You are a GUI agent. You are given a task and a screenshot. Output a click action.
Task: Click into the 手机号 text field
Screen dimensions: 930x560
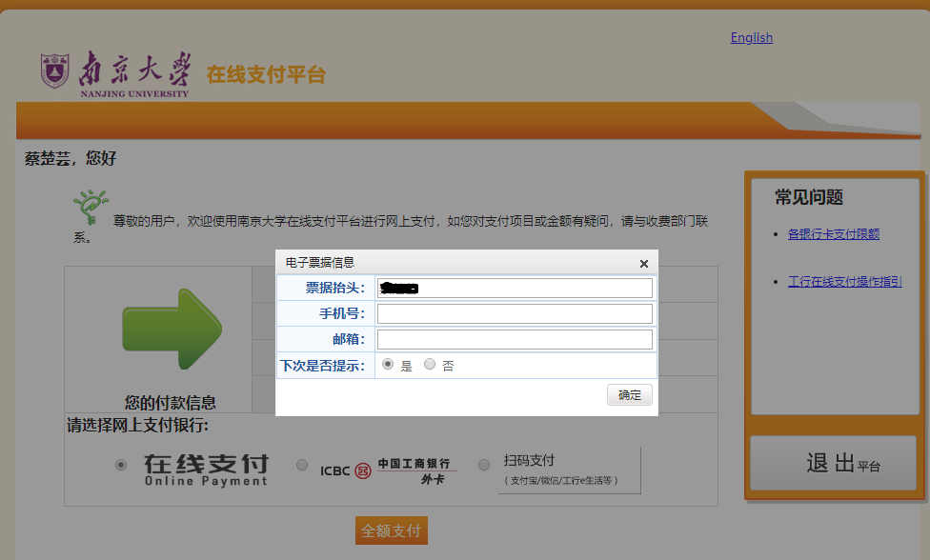click(x=515, y=313)
